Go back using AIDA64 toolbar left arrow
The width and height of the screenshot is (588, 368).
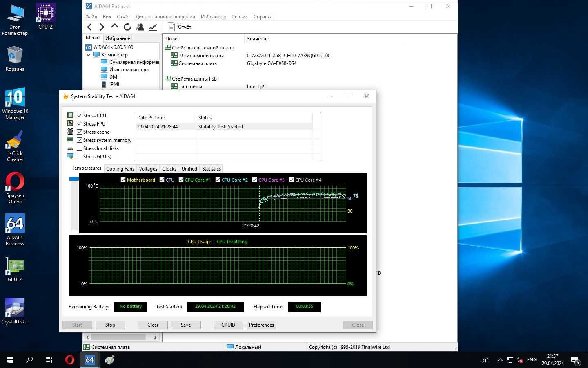90,27
